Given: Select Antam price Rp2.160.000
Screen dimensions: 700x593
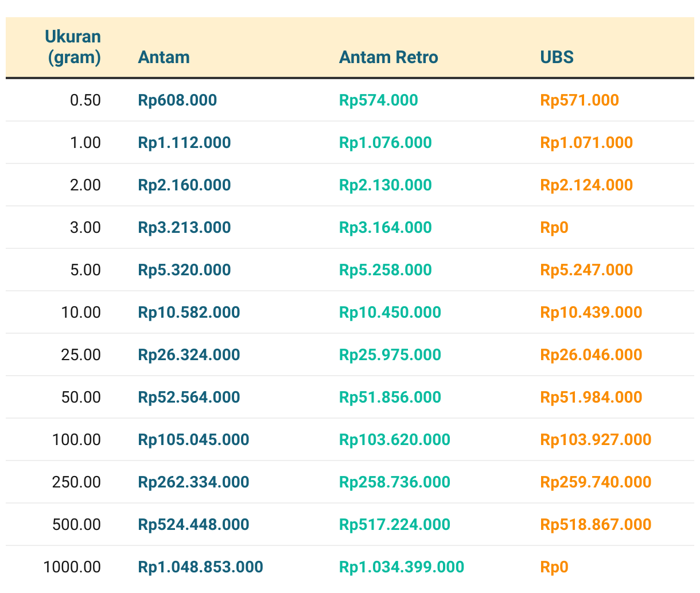Looking at the screenshot, I should pos(185,185).
